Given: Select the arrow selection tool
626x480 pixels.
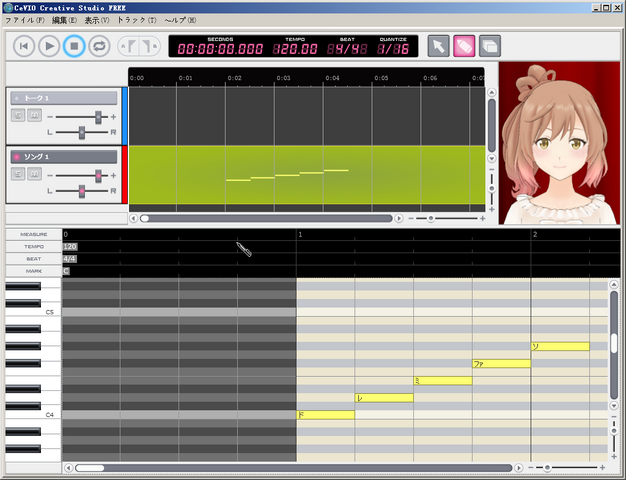Looking at the screenshot, I should point(438,46).
